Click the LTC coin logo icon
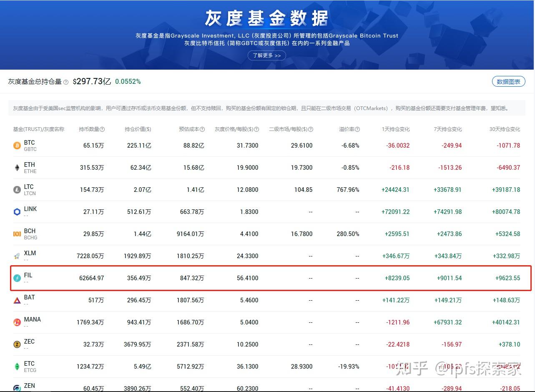The height and width of the screenshot is (392, 535). coord(17,190)
